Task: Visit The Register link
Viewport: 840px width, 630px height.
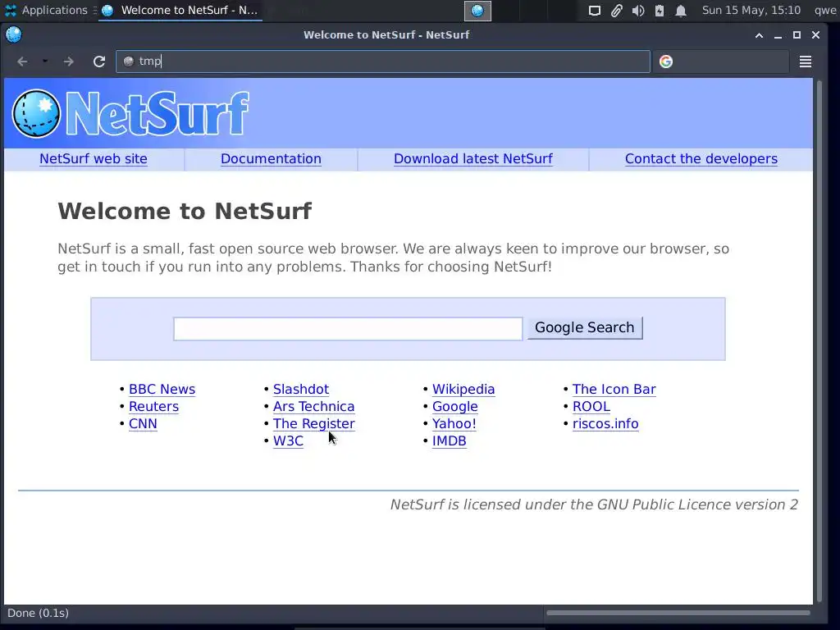Action: coord(314,424)
